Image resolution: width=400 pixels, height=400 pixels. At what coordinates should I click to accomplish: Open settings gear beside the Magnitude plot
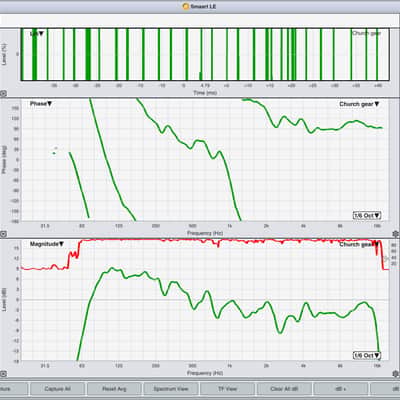[396, 374]
